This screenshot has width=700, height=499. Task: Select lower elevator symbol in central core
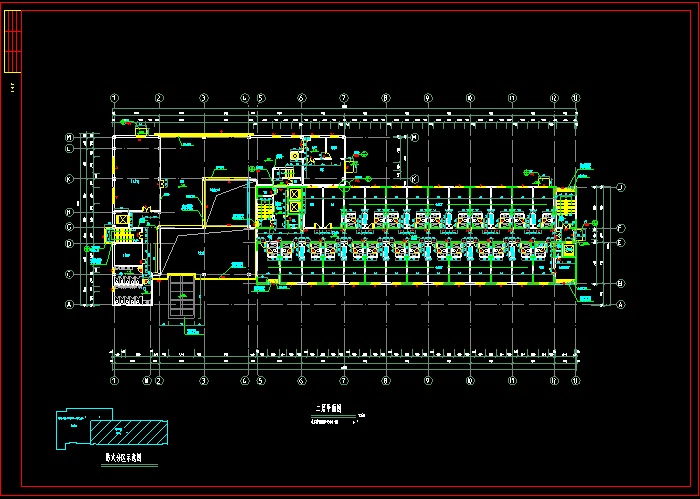point(295,207)
